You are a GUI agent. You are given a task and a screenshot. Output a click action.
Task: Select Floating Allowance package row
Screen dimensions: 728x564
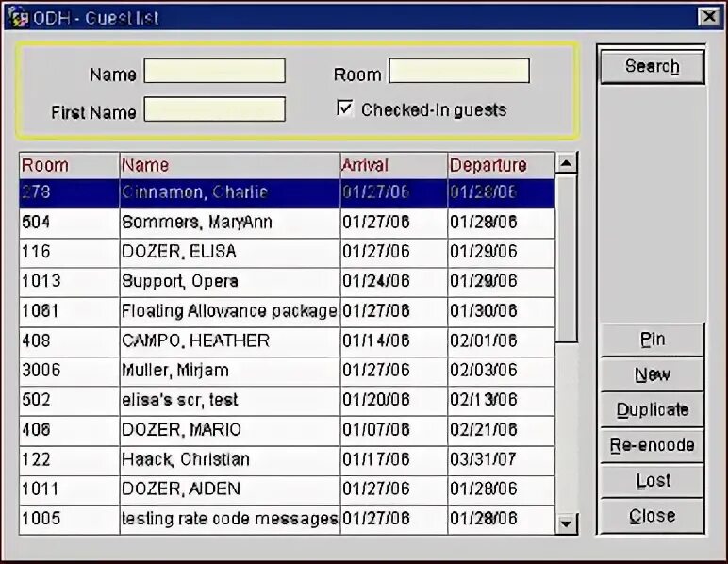[x=287, y=311]
